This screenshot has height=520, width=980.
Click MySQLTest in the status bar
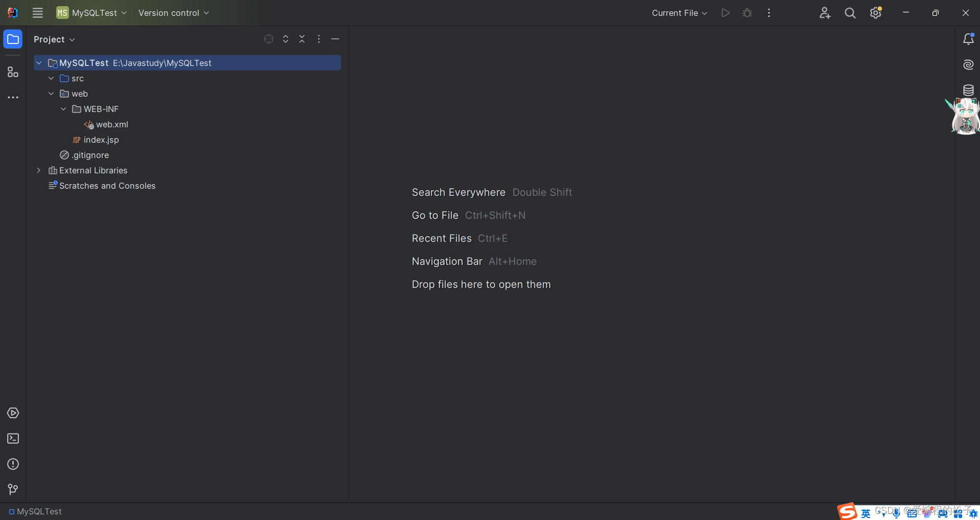(x=35, y=511)
